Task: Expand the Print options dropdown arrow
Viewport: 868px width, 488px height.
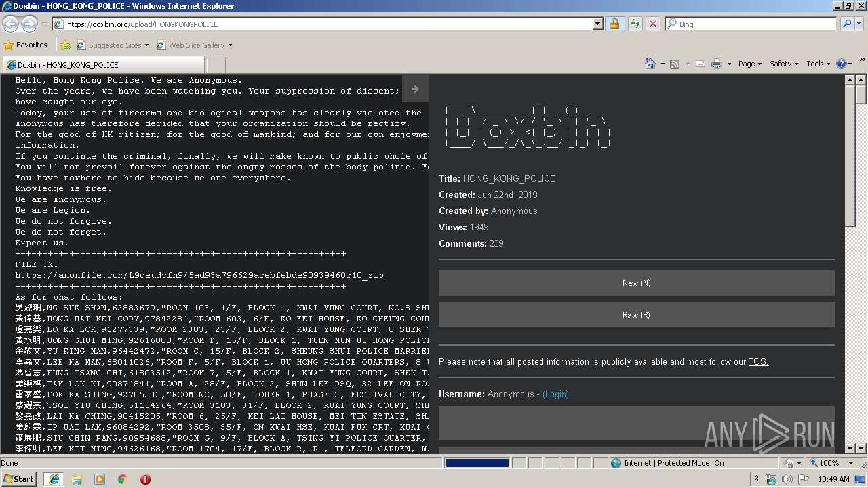Action: [730, 64]
